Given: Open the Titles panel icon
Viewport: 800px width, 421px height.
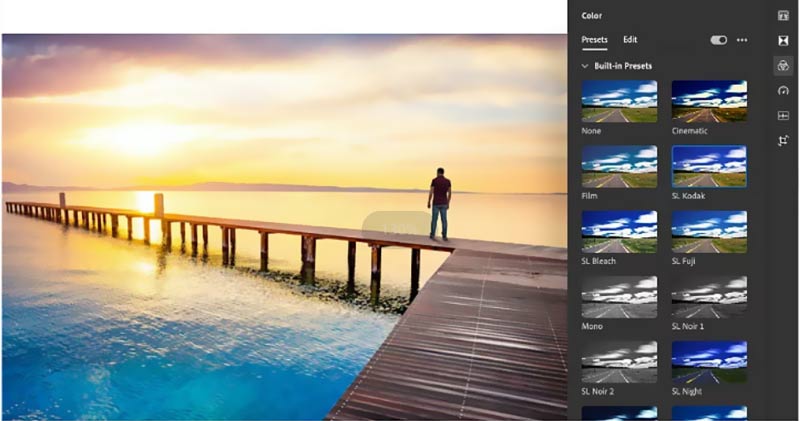Looking at the screenshot, I should (x=783, y=16).
